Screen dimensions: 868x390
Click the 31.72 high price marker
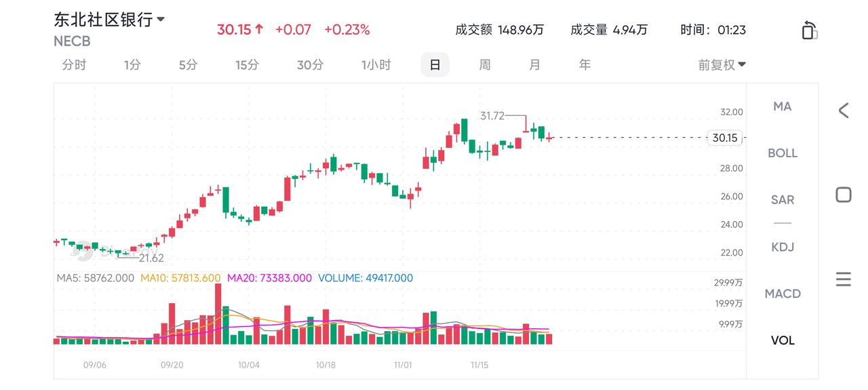click(492, 116)
